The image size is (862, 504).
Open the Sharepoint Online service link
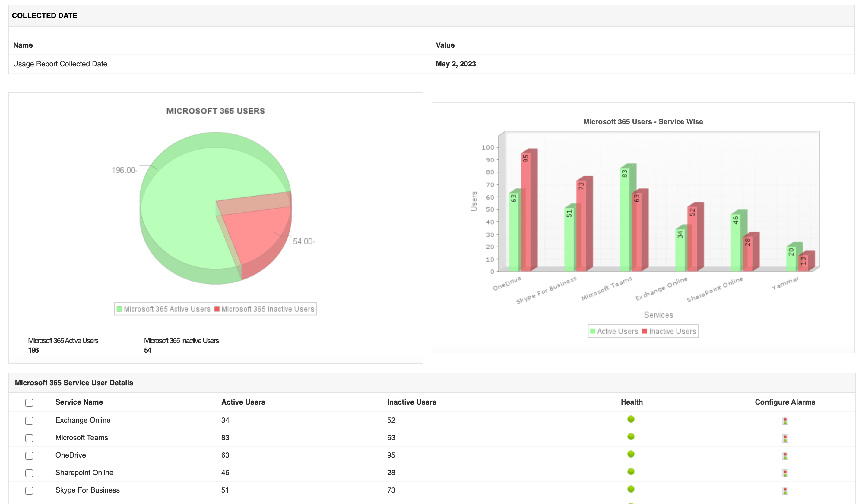coord(84,472)
